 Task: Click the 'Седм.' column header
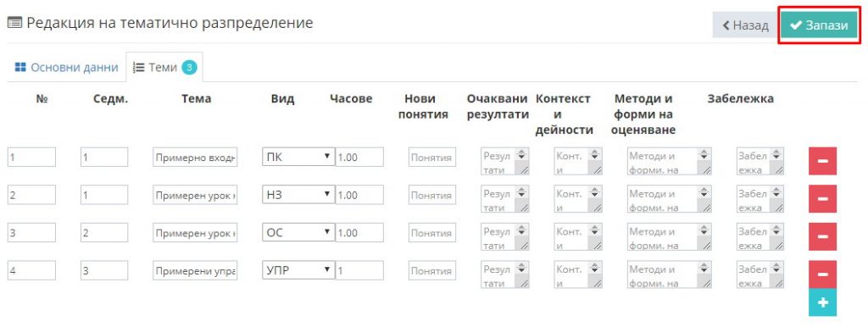111,99
